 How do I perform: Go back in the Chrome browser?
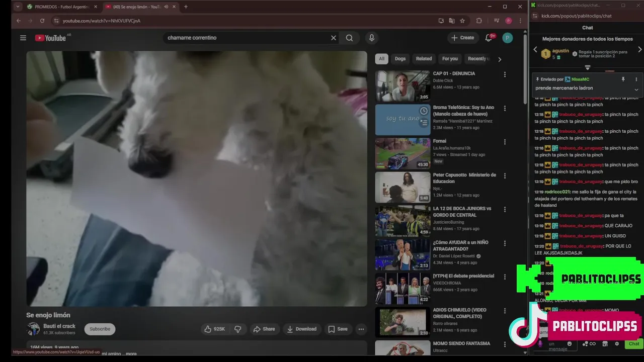point(19,21)
